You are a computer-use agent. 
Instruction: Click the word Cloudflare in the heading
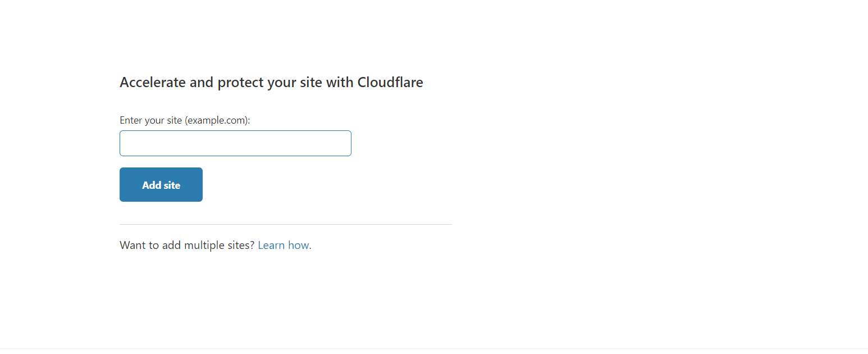390,83
